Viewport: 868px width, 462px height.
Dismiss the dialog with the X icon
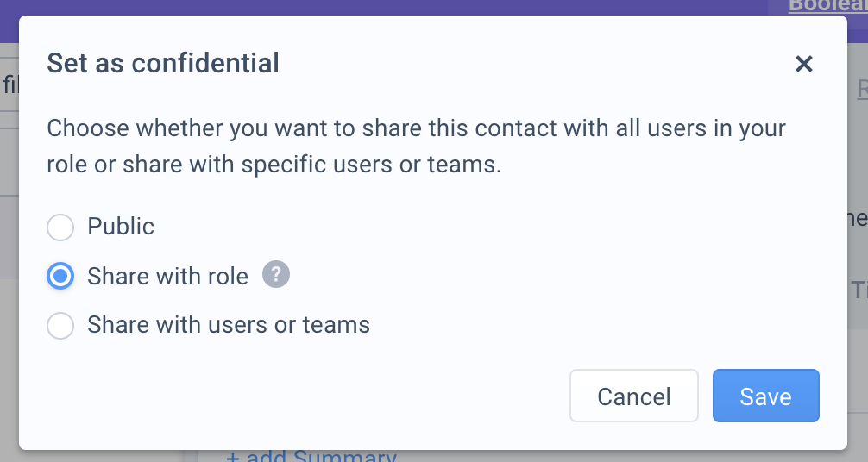coord(804,64)
